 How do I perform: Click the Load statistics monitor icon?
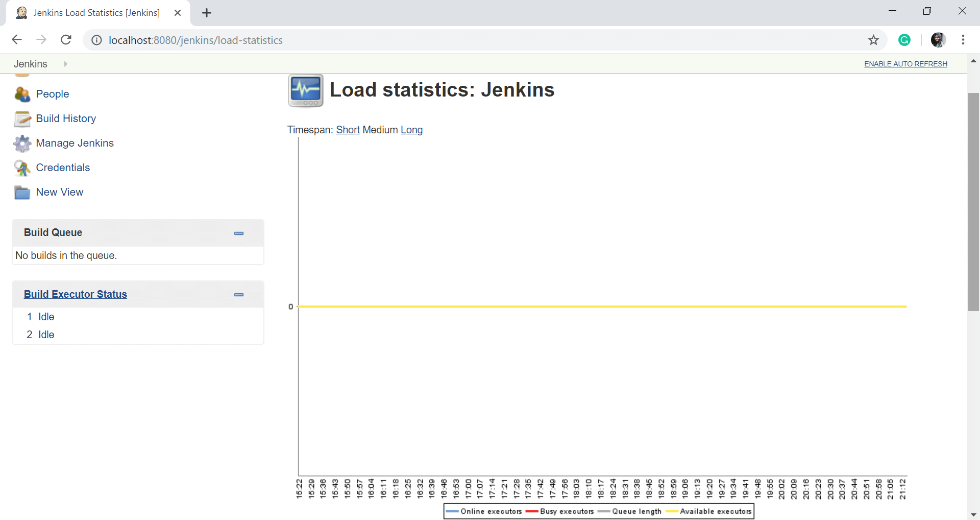click(x=306, y=90)
